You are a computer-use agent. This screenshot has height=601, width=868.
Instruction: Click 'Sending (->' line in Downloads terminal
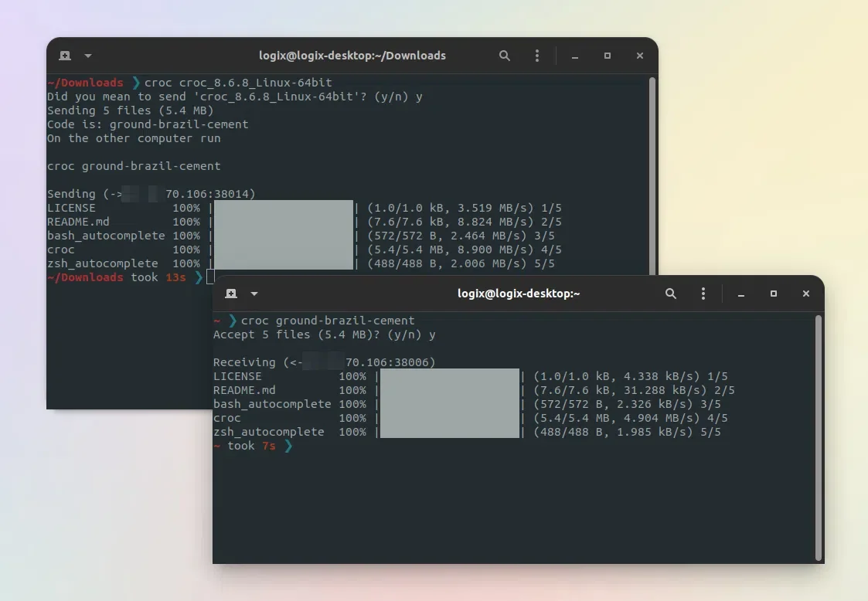point(151,194)
